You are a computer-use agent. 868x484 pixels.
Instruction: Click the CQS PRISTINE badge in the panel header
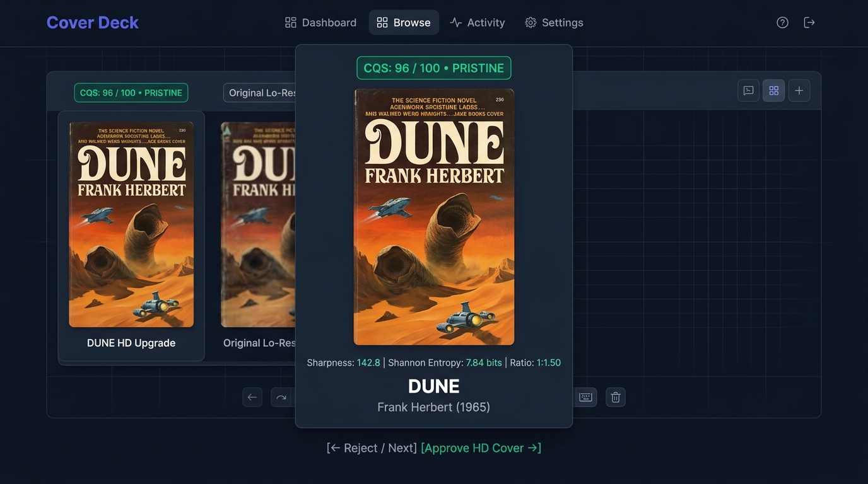tap(131, 93)
